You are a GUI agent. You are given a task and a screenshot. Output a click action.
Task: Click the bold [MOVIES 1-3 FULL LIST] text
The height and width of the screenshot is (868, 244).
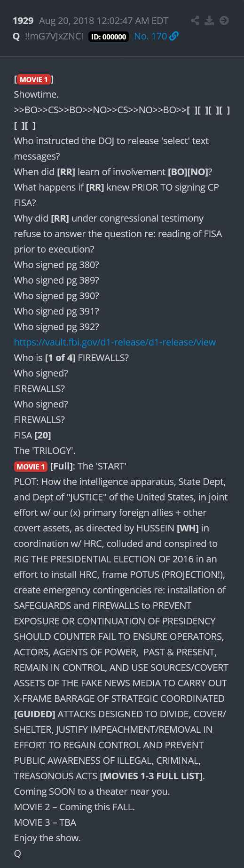(151, 776)
